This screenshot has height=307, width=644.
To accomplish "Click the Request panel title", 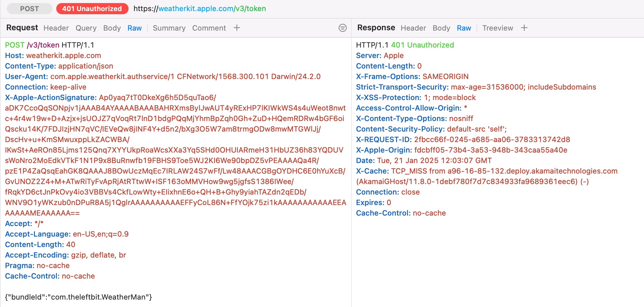I will click(22, 28).
